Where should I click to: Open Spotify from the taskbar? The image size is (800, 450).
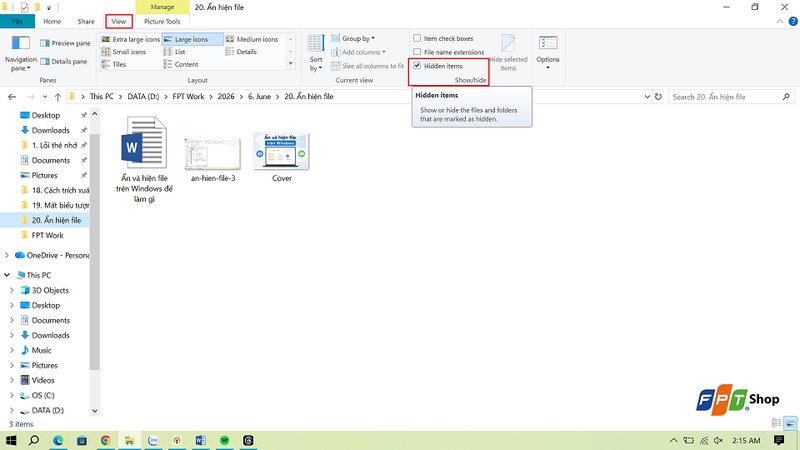[x=224, y=440]
